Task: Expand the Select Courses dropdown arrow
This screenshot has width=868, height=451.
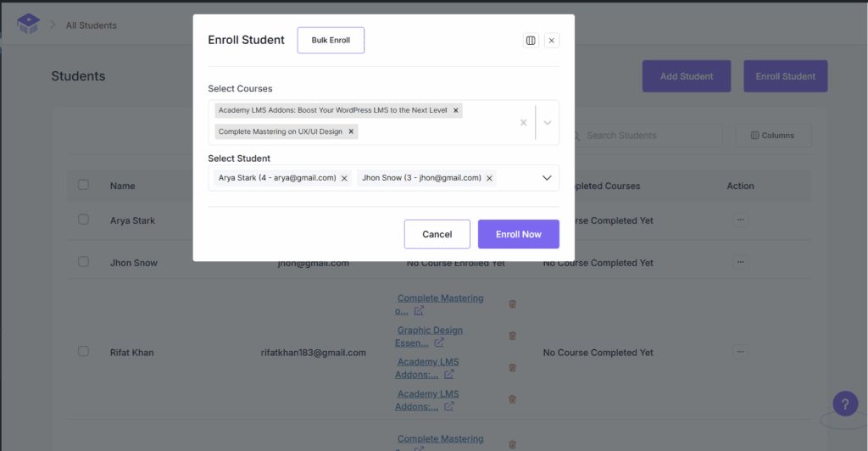Action: point(548,122)
